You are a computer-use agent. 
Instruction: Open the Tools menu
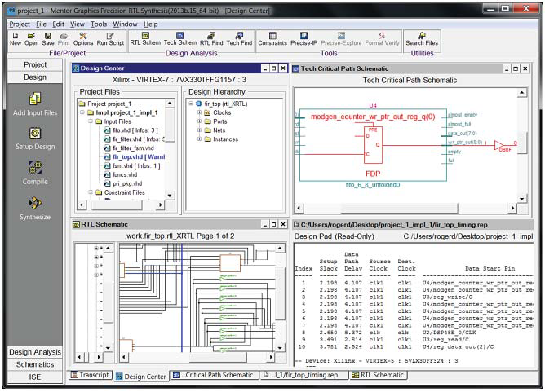point(98,24)
